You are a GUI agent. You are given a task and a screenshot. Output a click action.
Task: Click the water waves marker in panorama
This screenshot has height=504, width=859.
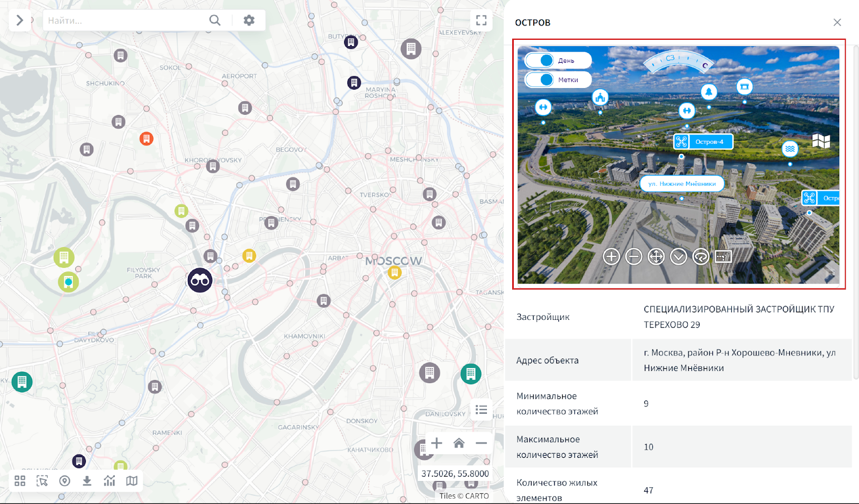[x=790, y=149]
